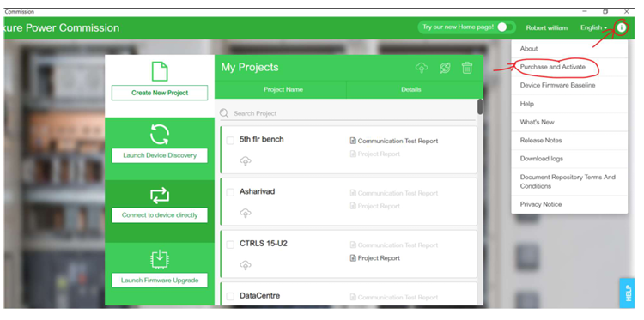The width and height of the screenshot is (644, 320).
Task: Open the English language dropdown
Action: [x=593, y=27]
